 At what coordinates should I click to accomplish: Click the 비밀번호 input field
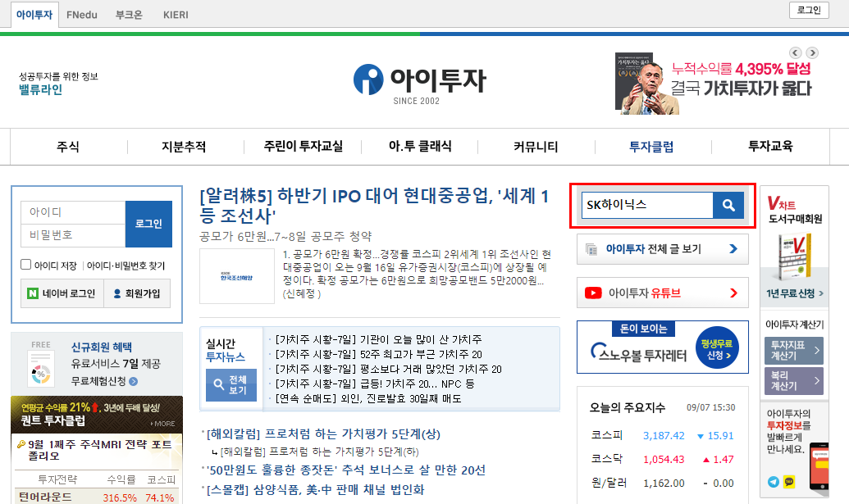tap(73, 235)
